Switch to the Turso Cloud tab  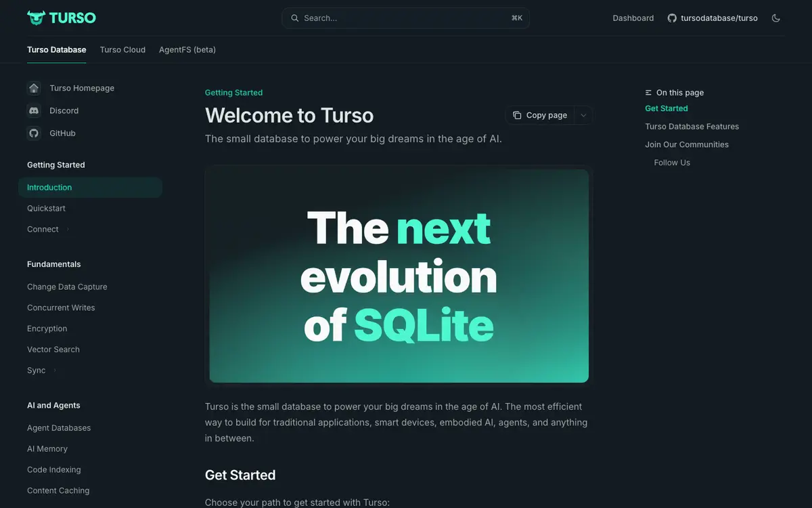[122, 49]
